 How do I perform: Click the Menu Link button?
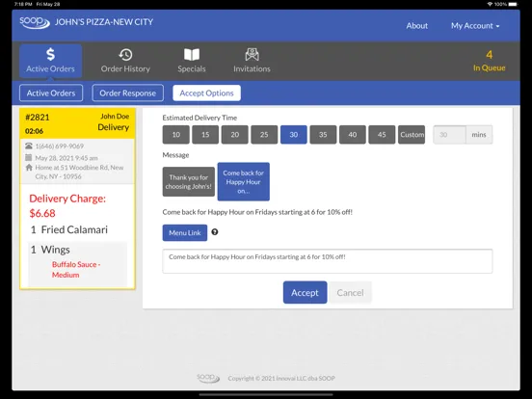[185, 233]
